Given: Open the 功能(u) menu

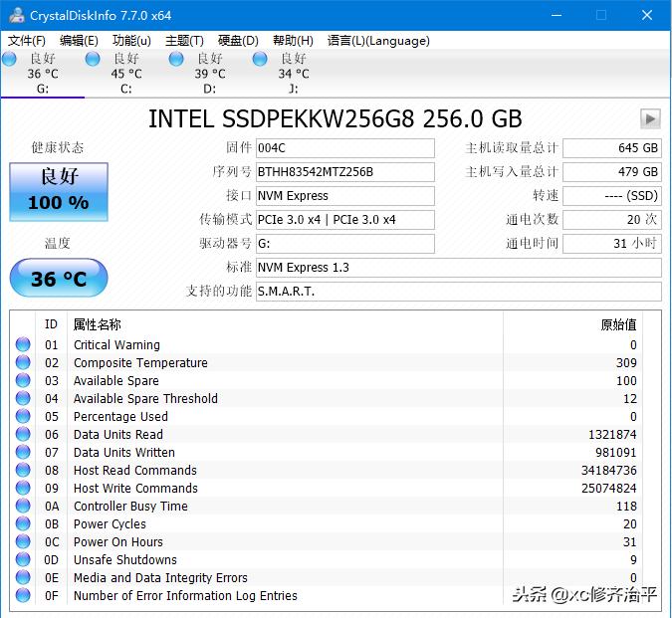Looking at the screenshot, I should (x=131, y=41).
